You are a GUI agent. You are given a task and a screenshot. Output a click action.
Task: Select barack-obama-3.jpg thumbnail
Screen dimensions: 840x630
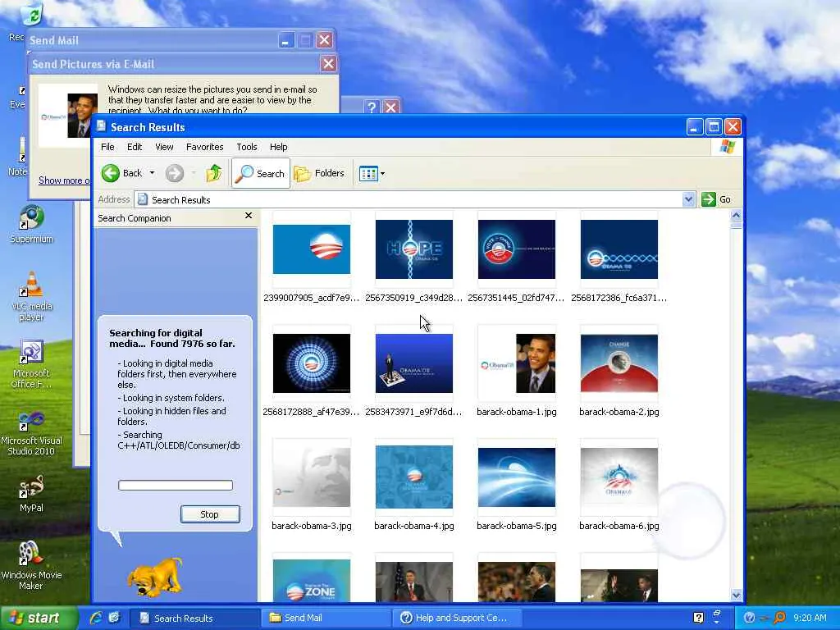[x=311, y=477]
